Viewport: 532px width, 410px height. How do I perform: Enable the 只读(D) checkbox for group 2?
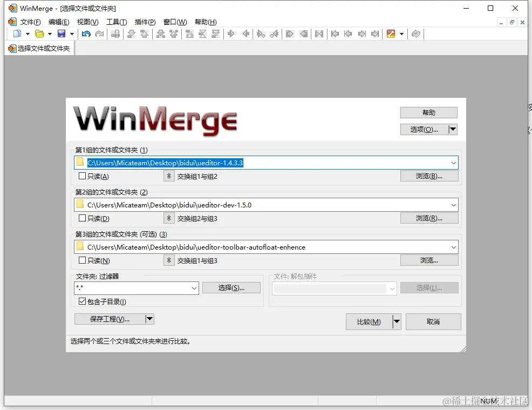tap(82, 218)
